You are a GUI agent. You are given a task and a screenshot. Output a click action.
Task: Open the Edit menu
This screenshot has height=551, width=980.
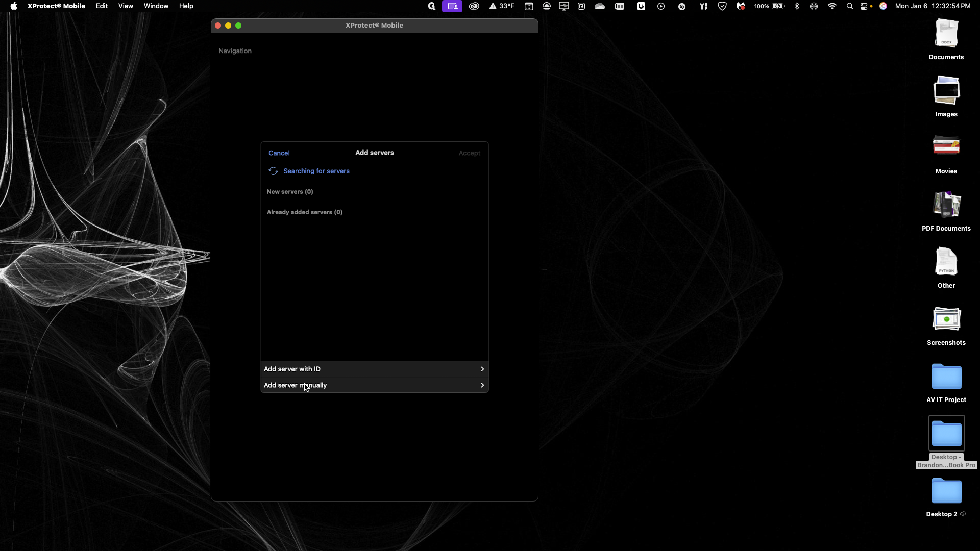point(102,6)
